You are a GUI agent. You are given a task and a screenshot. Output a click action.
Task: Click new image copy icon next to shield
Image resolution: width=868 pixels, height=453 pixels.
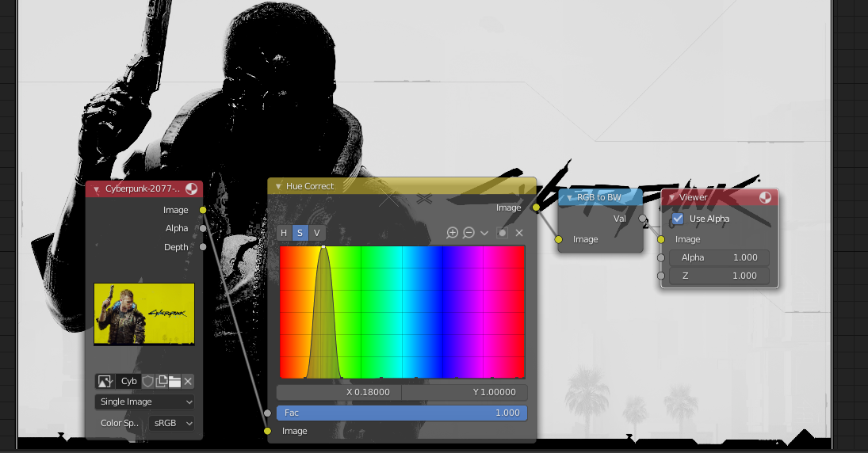click(161, 381)
